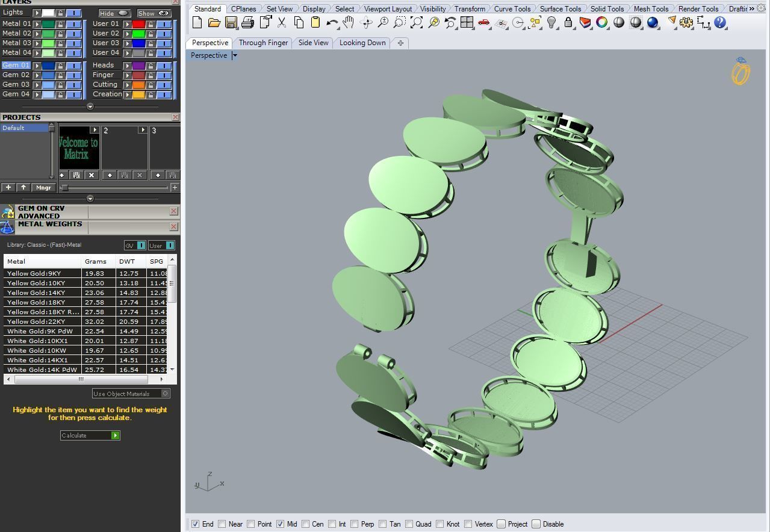The image size is (770, 532).
Task: Uncheck the Mid osnap checkbox
Action: coord(280,524)
